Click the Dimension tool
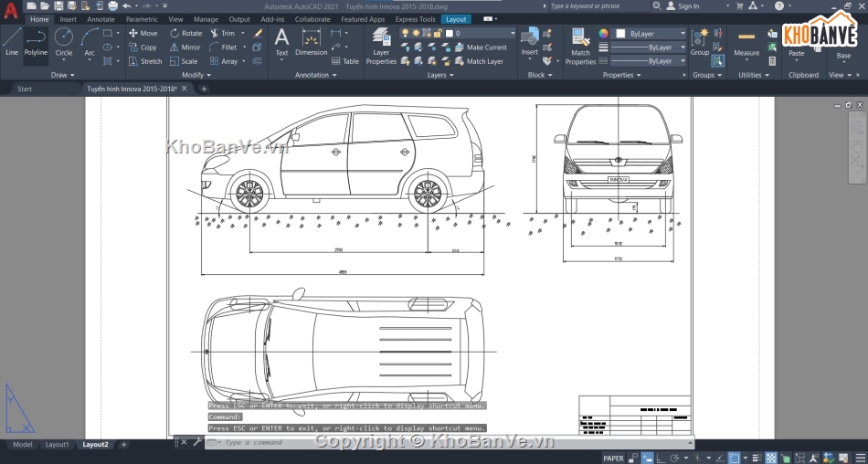 pyautogui.click(x=311, y=43)
